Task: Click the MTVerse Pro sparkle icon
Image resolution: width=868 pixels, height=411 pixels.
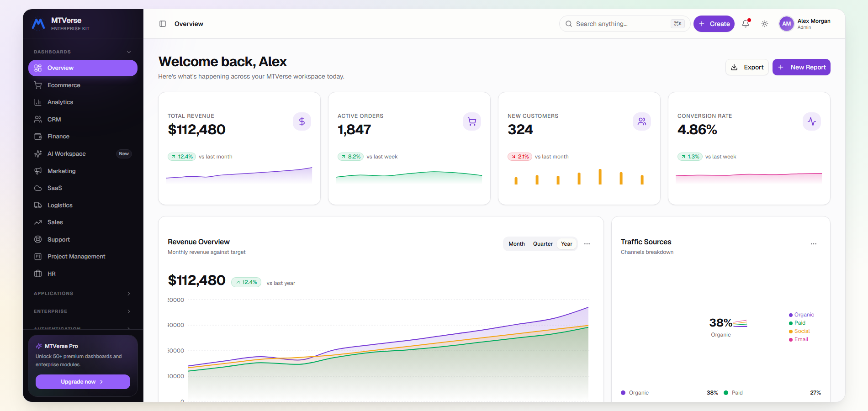Action: [39, 346]
